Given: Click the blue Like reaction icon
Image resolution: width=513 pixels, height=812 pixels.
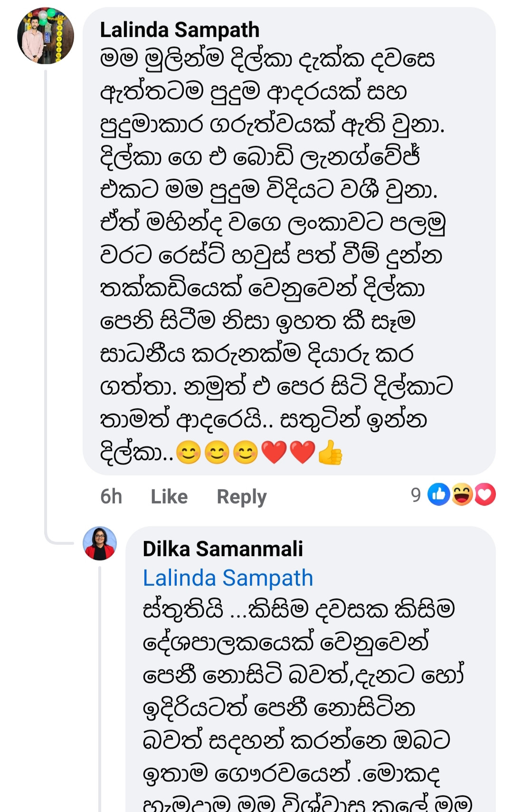Looking at the screenshot, I should coord(438,494).
